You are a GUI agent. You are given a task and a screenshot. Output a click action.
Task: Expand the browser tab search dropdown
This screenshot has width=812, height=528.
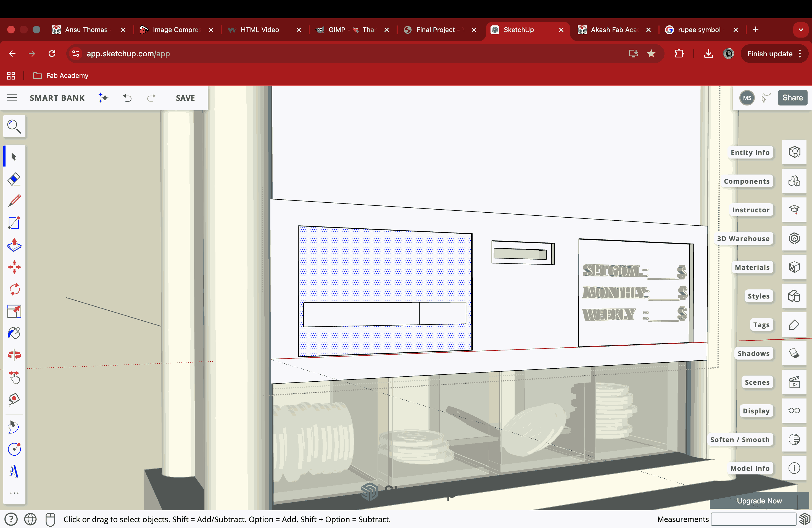[x=800, y=30]
